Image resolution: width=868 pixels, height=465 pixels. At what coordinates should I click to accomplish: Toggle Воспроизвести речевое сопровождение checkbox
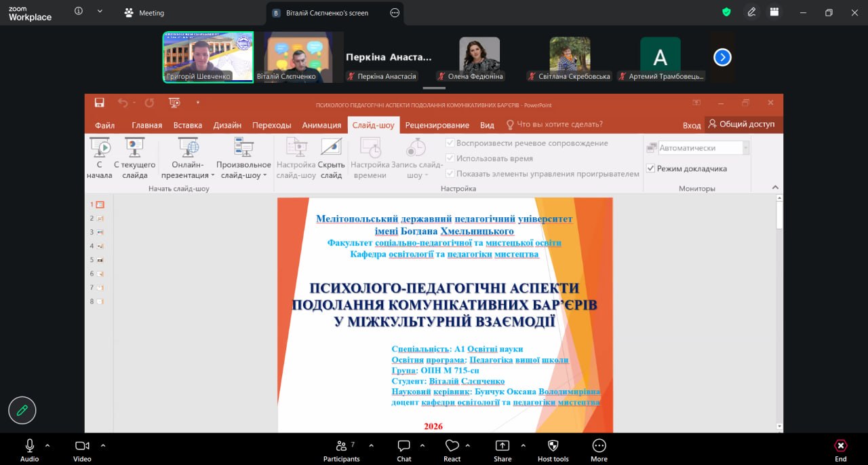click(x=450, y=143)
